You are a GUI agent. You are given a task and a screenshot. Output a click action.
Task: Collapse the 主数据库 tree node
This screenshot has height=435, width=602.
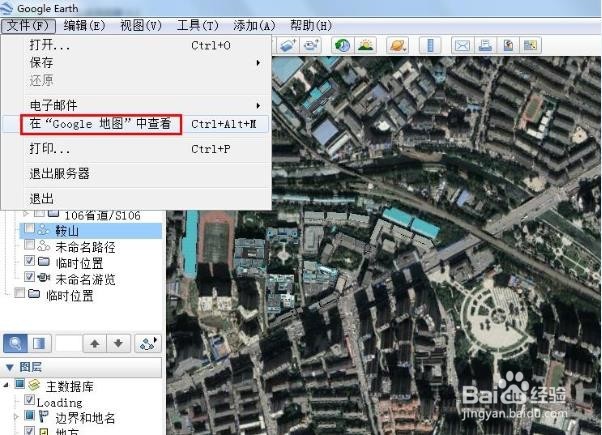[6, 384]
